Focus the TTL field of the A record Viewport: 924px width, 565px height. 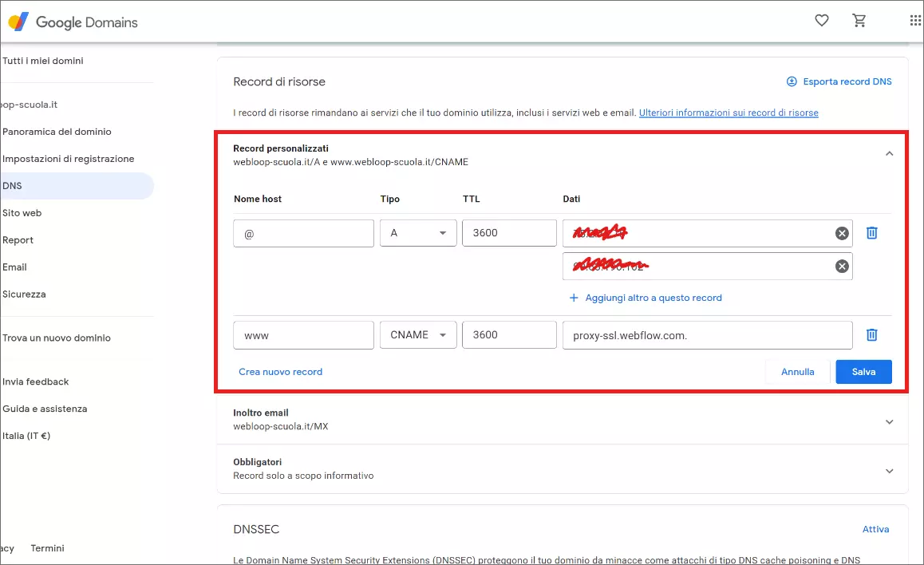point(509,233)
